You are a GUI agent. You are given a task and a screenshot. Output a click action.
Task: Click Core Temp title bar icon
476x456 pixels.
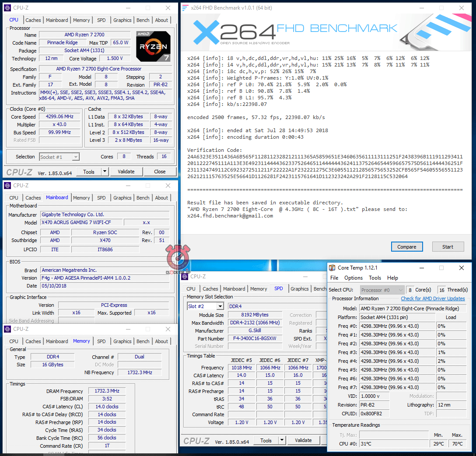pyautogui.click(x=332, y=268)
